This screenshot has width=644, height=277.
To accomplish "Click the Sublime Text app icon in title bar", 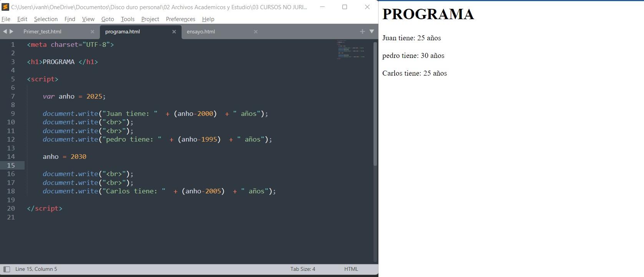I will pos(5,7).
